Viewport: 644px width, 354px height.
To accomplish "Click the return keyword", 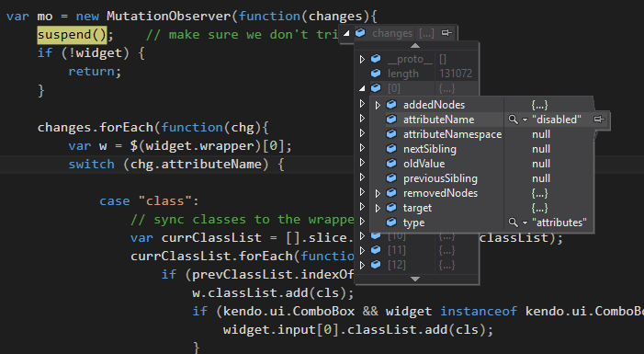I will (91, 72).
